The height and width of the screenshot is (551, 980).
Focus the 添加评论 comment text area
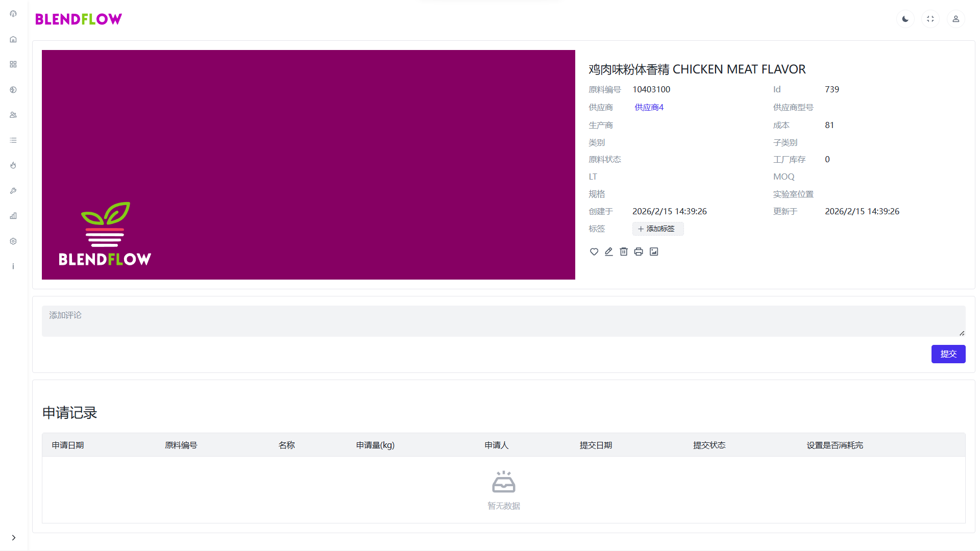tap(504, 321)
